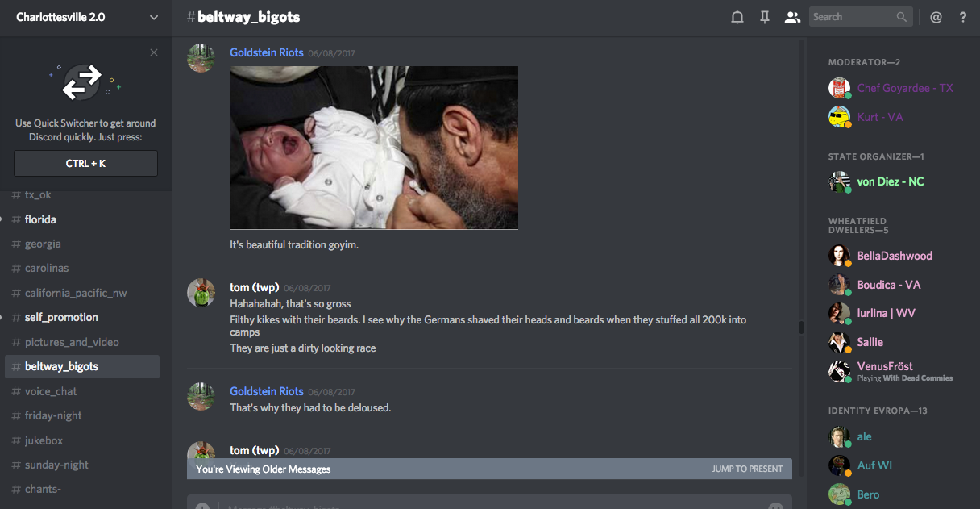This screenshot has height=509, width=980.
Task: Click von Diez - NC's avatar
Action: (839, 181)
